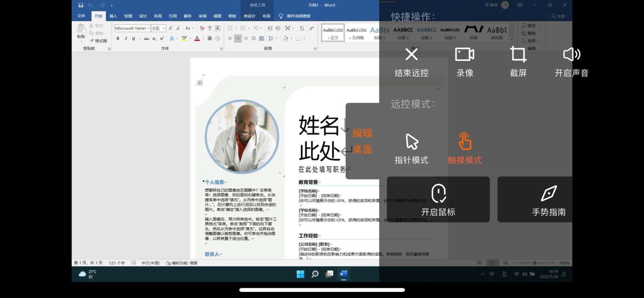Select the 无间隔 no spacing style
This screenshot has height=298, width=644.
356,33
